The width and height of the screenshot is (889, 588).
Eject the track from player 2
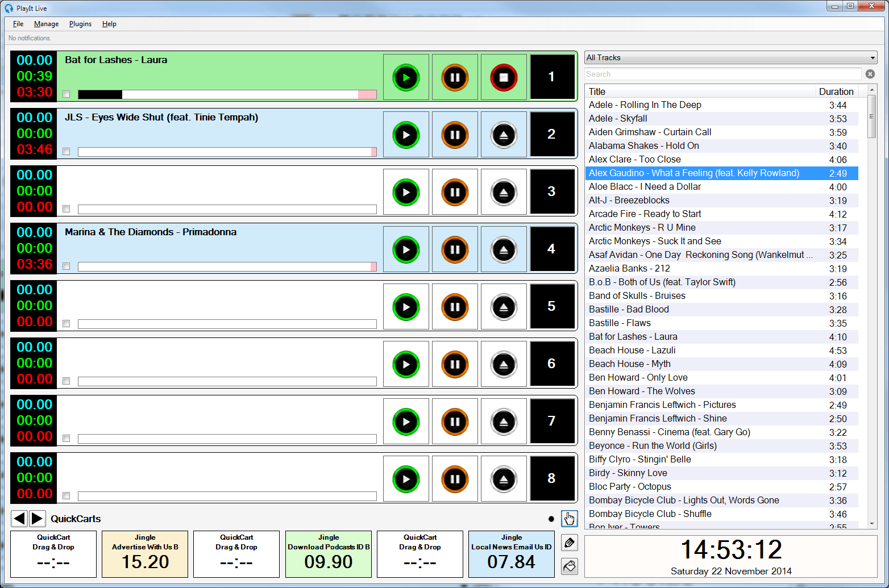click(504, 135)
